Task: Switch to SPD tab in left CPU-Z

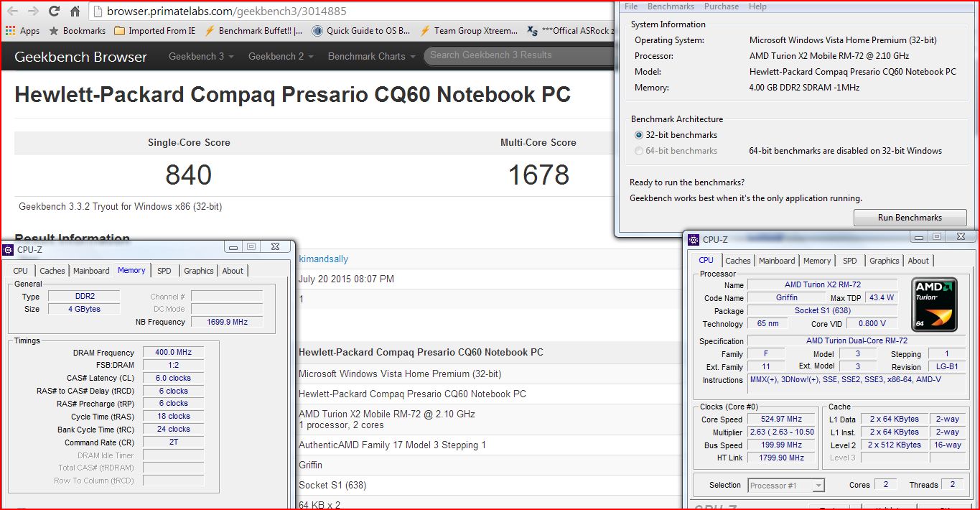Action: [x=164, y=271]
